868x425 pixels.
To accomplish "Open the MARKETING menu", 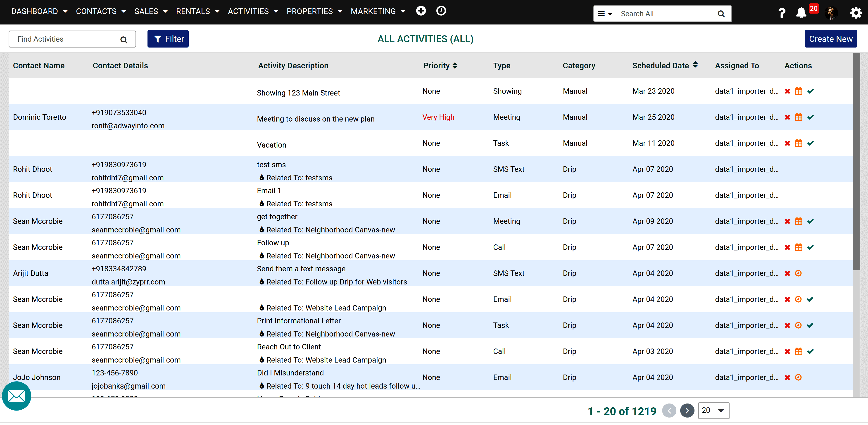I will pos(378,11).
